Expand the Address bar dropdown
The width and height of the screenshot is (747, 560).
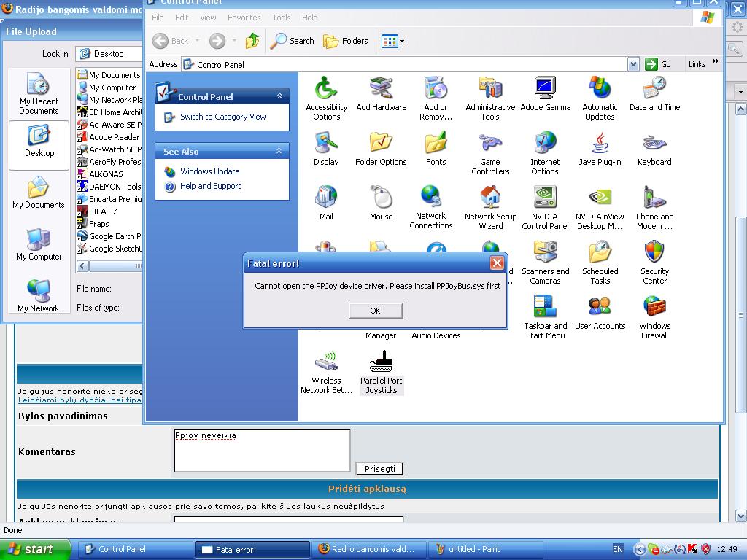pos(633,64)
